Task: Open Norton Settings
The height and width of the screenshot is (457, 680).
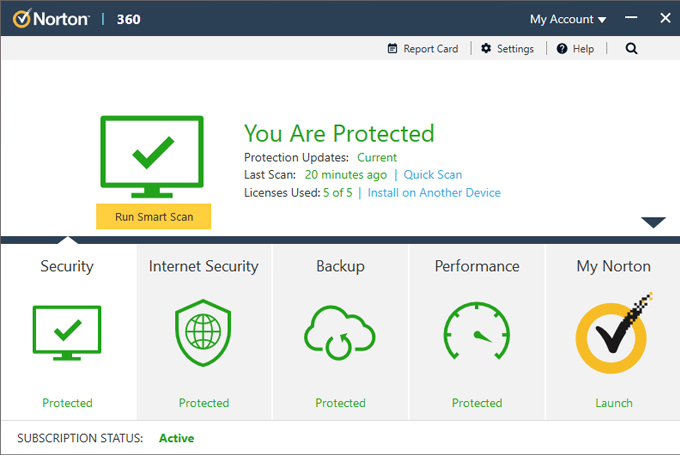Action: [x=507, y=48]
